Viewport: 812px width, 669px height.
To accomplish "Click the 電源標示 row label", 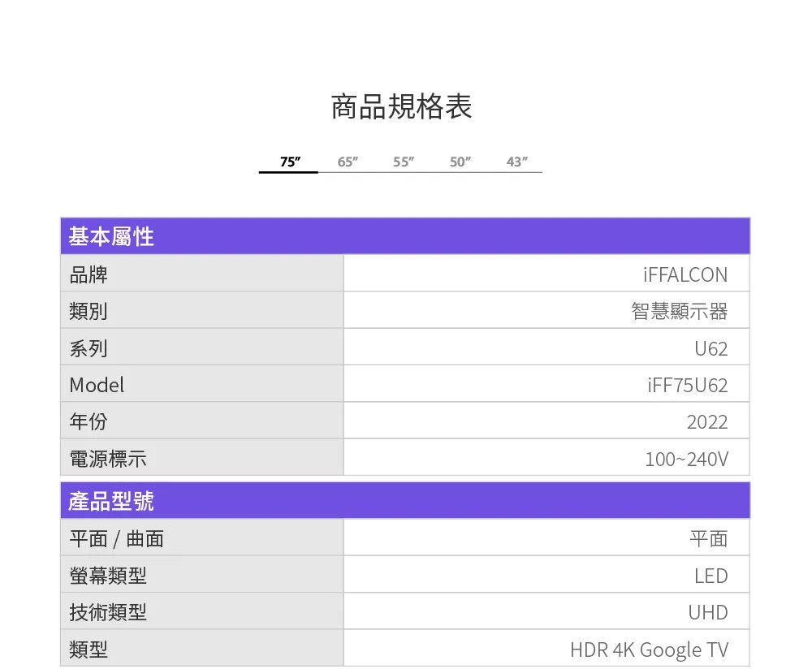I will coord(108,460).
